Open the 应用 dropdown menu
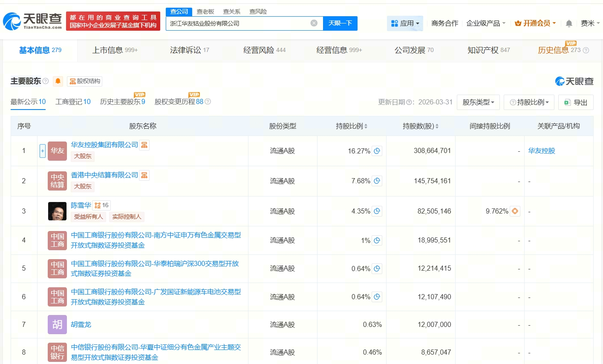 click(x=405, y=23)
